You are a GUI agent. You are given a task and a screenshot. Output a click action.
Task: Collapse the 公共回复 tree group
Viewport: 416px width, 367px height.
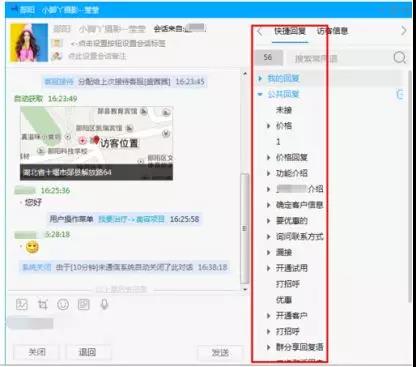point(260,94)
